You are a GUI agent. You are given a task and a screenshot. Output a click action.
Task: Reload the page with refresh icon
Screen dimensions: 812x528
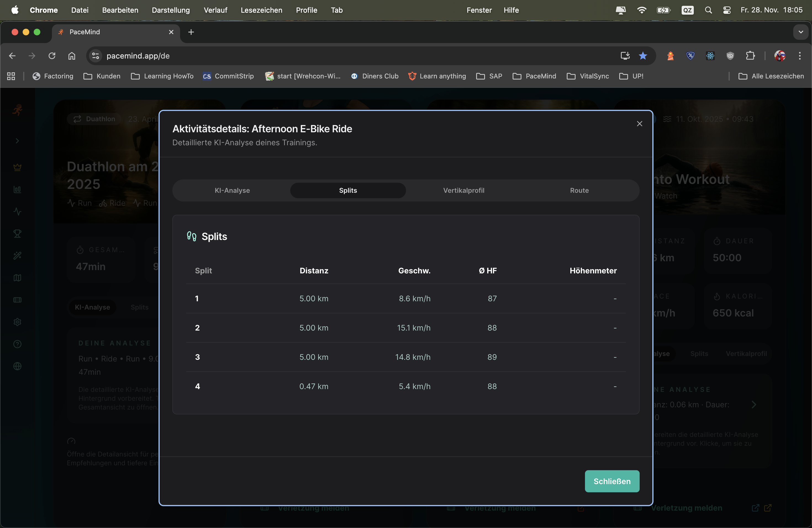point(52,56)
